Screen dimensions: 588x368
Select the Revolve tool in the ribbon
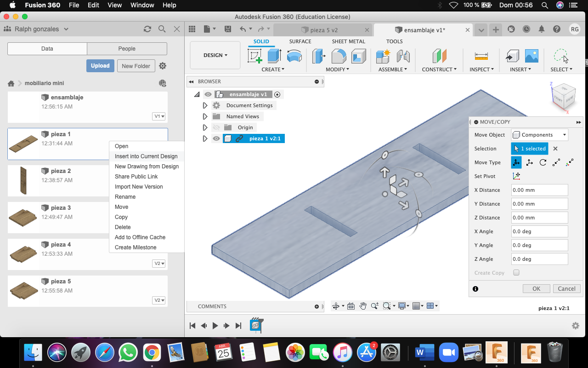[294, 56]
